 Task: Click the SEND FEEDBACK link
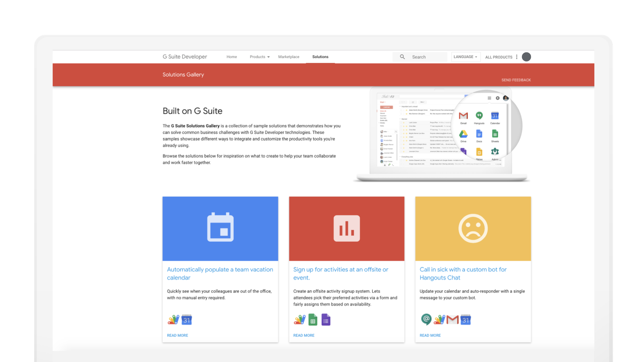(516, 80)
